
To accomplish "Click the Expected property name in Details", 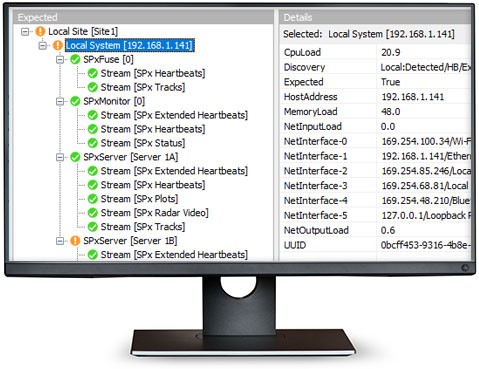I will point(304,82).
